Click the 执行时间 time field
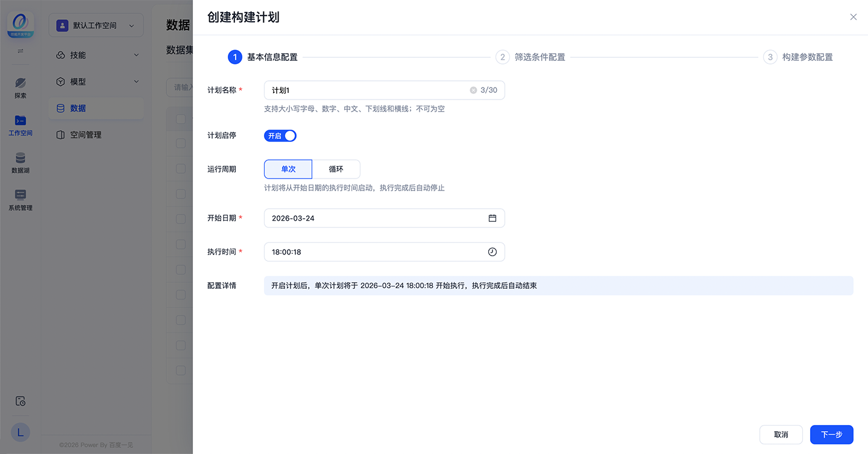 point(385,252)
